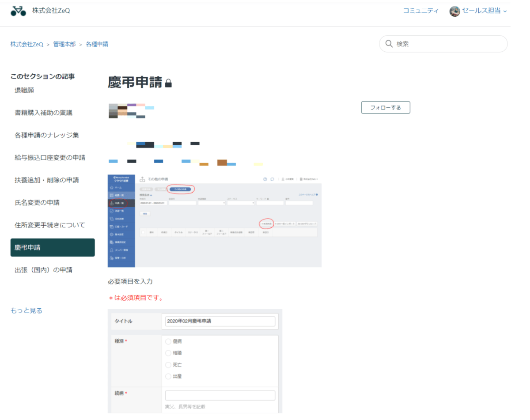Open the cloud expense screenshot thumbnail

coord(215,220)
